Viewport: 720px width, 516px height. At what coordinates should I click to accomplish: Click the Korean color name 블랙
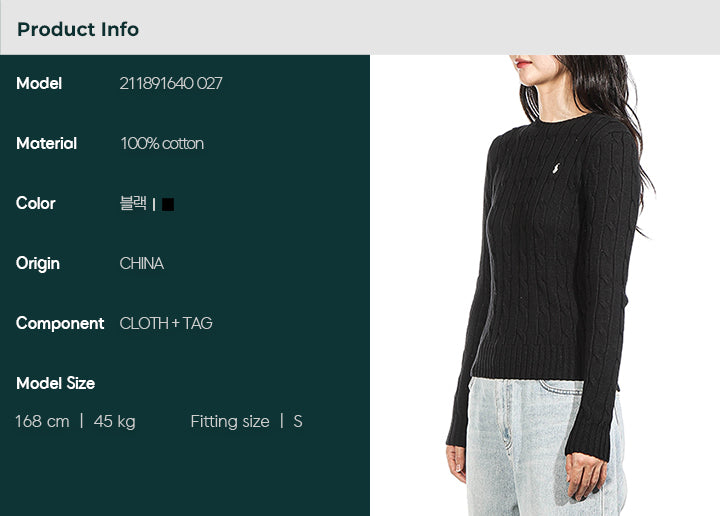[x=133, y=203]
